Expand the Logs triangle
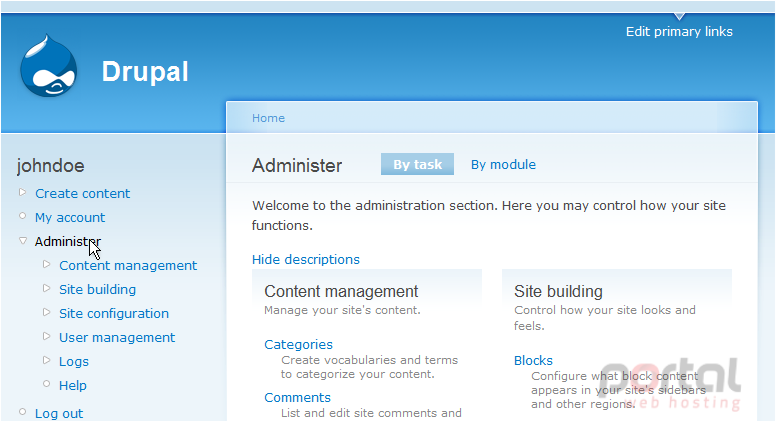Image resolution: width=776 pixels, height=422 pixels. coord(47,360)
